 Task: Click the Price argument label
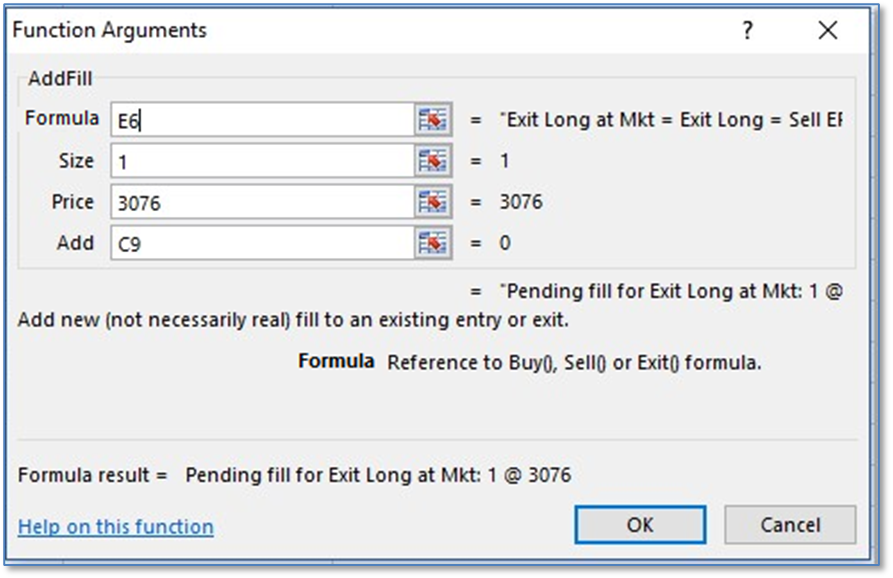[73, 202]
